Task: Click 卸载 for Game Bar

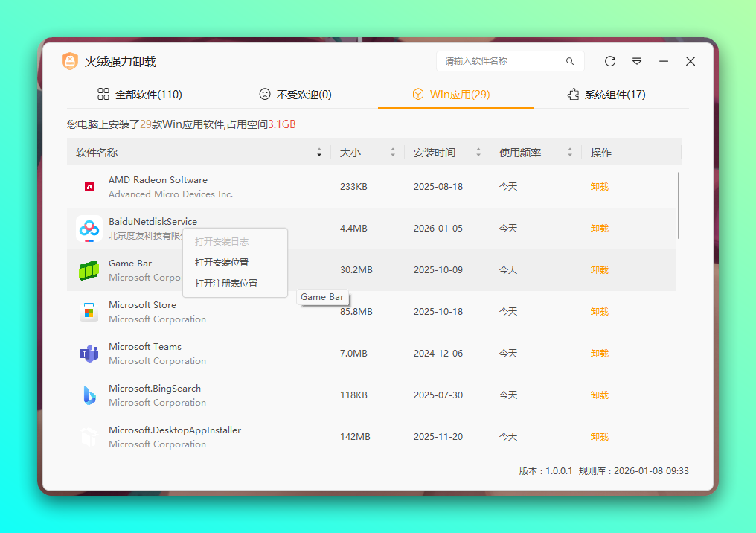Action: tap(599, 269)
